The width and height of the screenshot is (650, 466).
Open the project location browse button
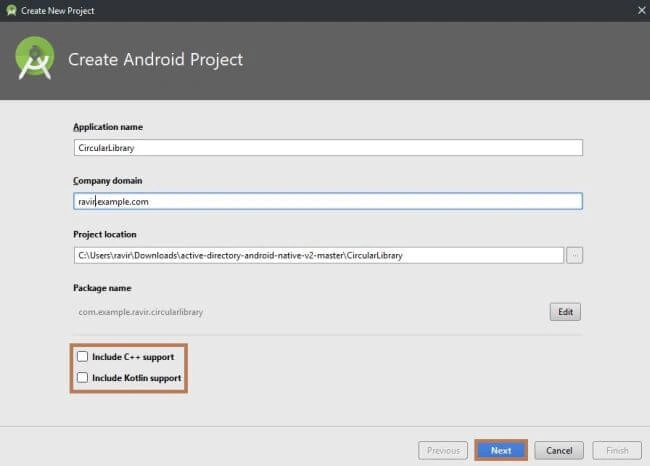pyautogui.click(x=574, y=255)
